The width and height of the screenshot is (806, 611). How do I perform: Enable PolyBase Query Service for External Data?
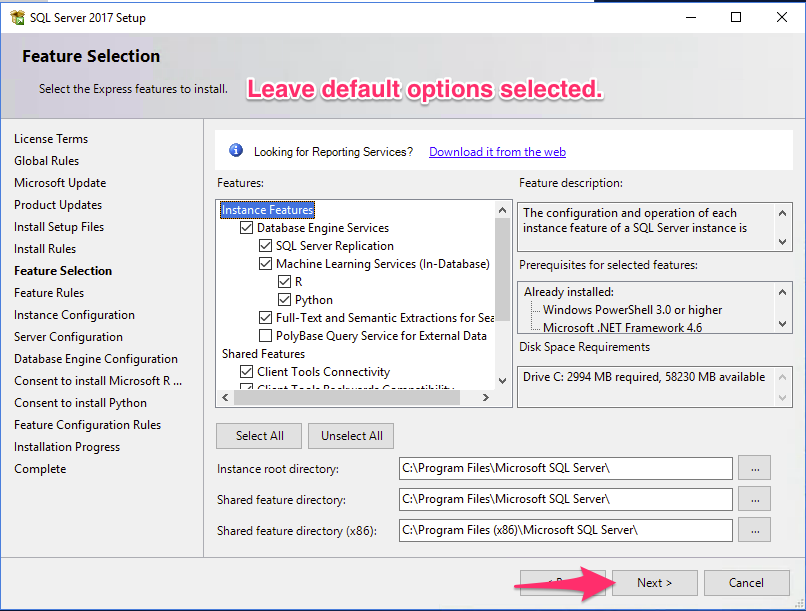coord(265,336)
